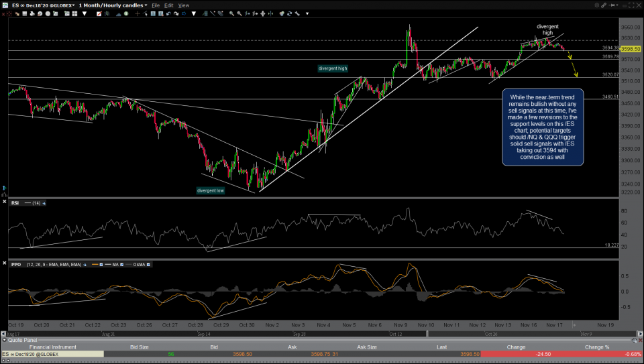
Task: Open the View menu
Action: click(184, 5)
